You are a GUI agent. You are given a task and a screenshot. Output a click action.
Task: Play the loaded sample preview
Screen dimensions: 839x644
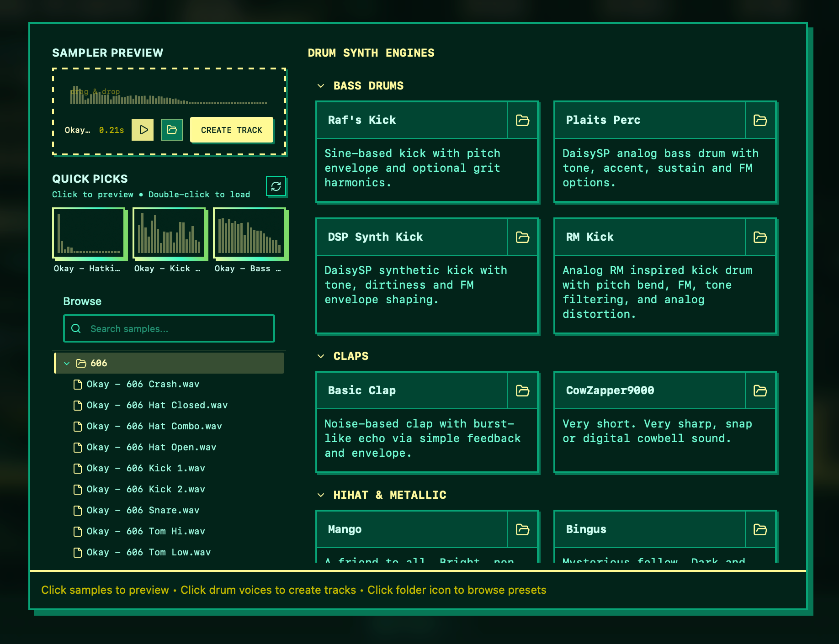coord(142,130)
